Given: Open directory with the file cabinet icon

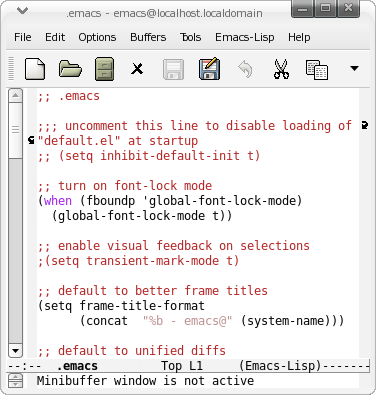Looking at the screenshot, I should coord(104,69).
